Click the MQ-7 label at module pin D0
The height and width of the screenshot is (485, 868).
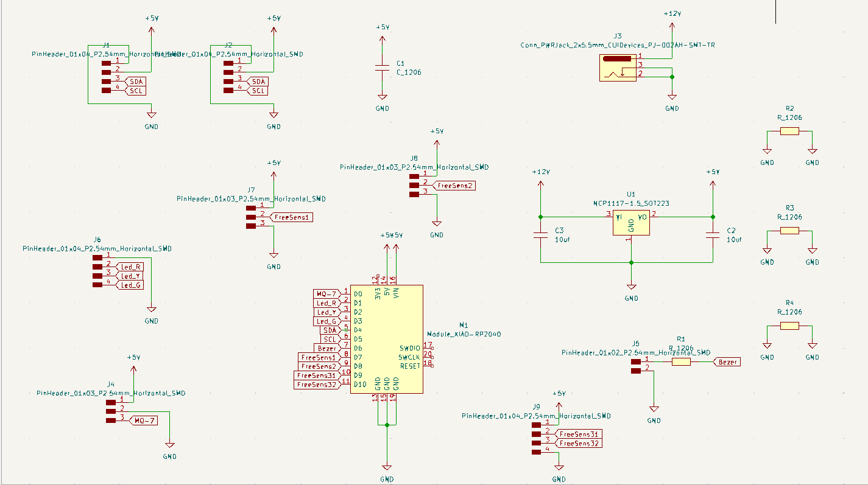(327, 294)
